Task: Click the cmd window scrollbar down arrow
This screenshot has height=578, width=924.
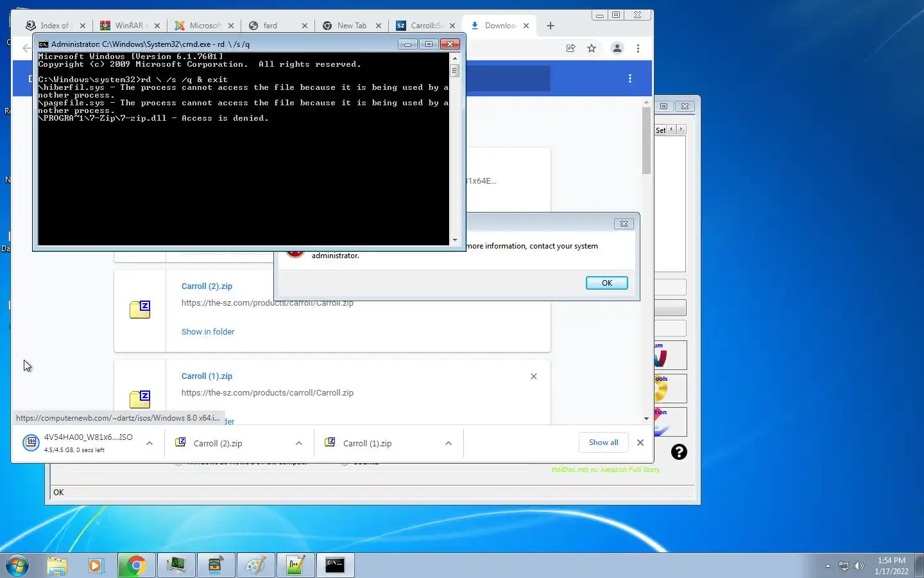Action: (455, 240)
